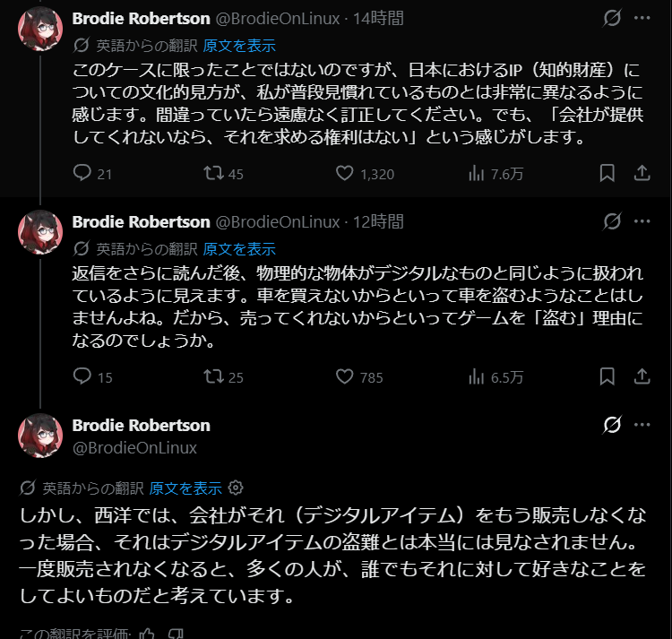Viewport: 672px width, 639px height.
Task: Open more options on the bottom main tweet
Action: click(x=642, y=424)
